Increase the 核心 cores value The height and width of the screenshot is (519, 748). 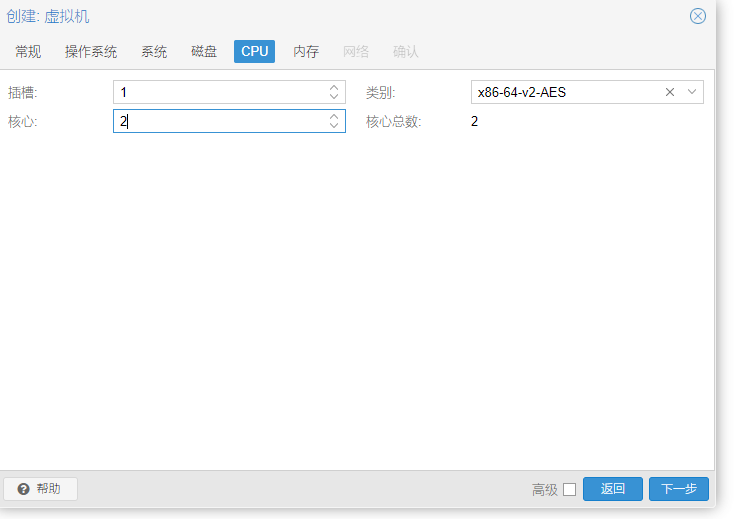[x=334, y=117]
